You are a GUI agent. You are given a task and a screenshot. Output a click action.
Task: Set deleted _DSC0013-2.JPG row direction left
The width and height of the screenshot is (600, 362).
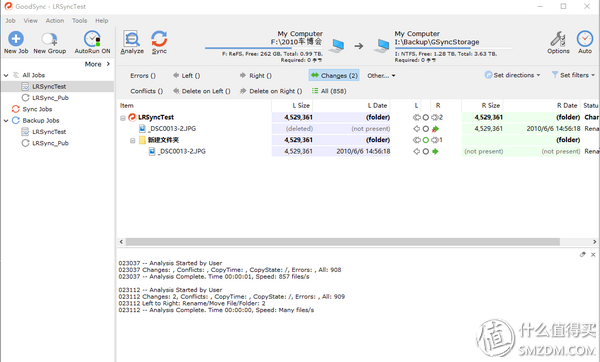pos(417,129)
